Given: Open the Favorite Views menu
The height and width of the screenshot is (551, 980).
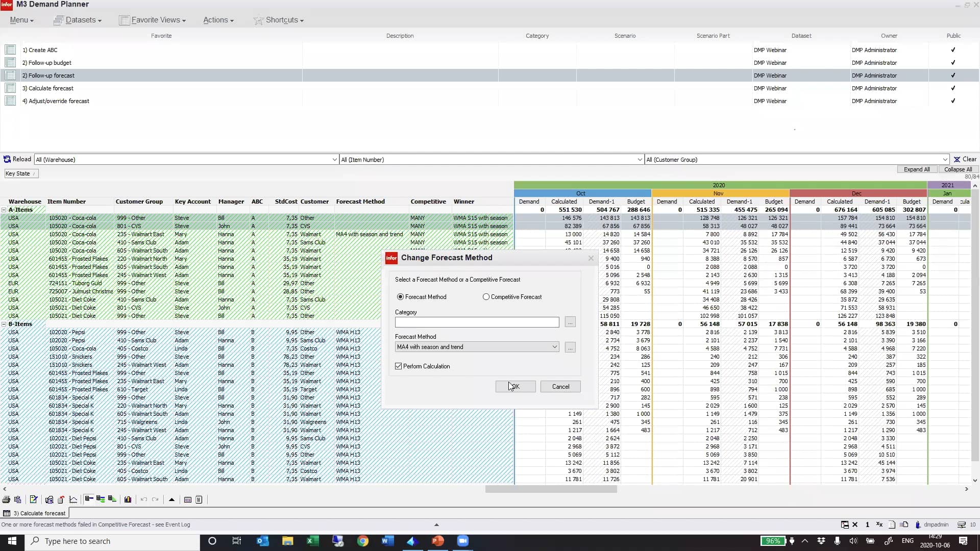Looking at the screenshot, I should 153,20.
